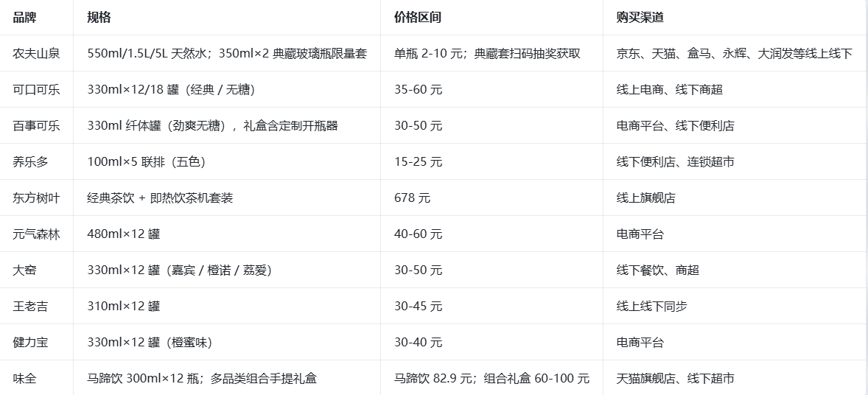Click the 品牌 column header

coord(24,17)
